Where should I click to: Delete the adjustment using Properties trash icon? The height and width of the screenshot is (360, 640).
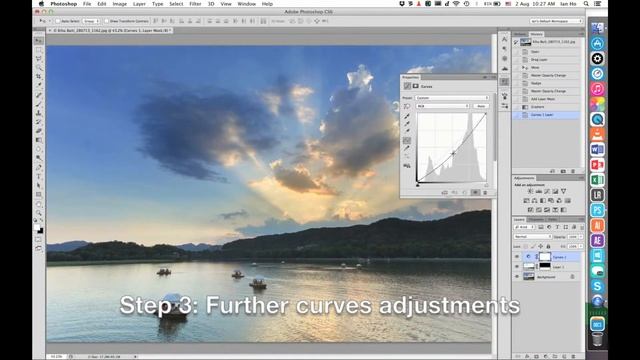point(485,193)
